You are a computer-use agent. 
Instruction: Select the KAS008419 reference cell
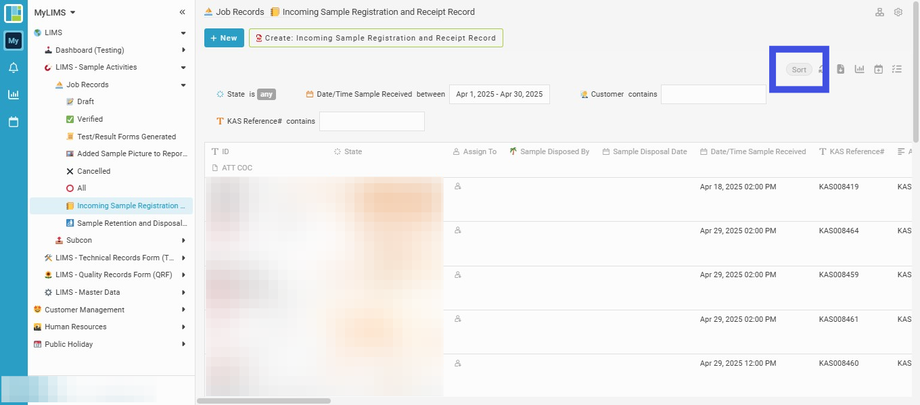click(x=839, y=187)
